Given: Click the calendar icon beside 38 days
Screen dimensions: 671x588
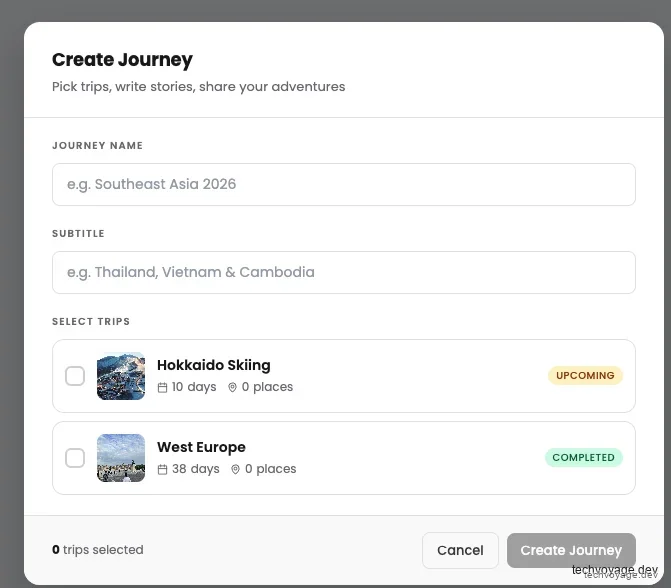Looking at the screenshot, I should tap(162, 469).
